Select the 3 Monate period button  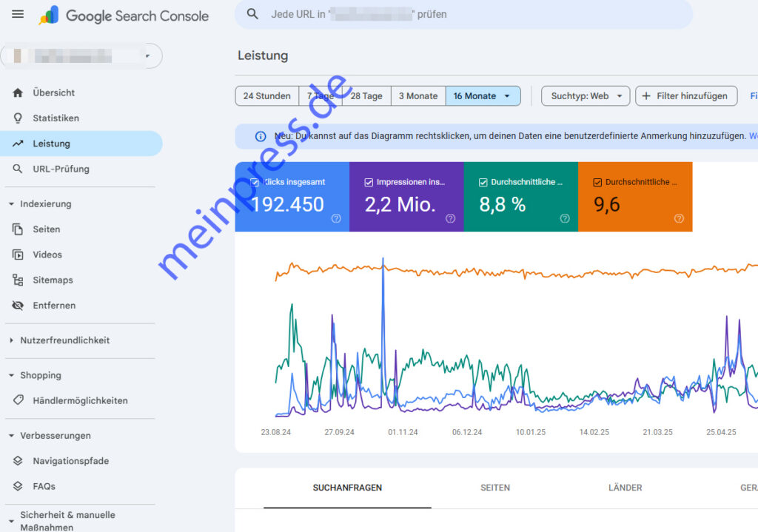click(417, 95)
